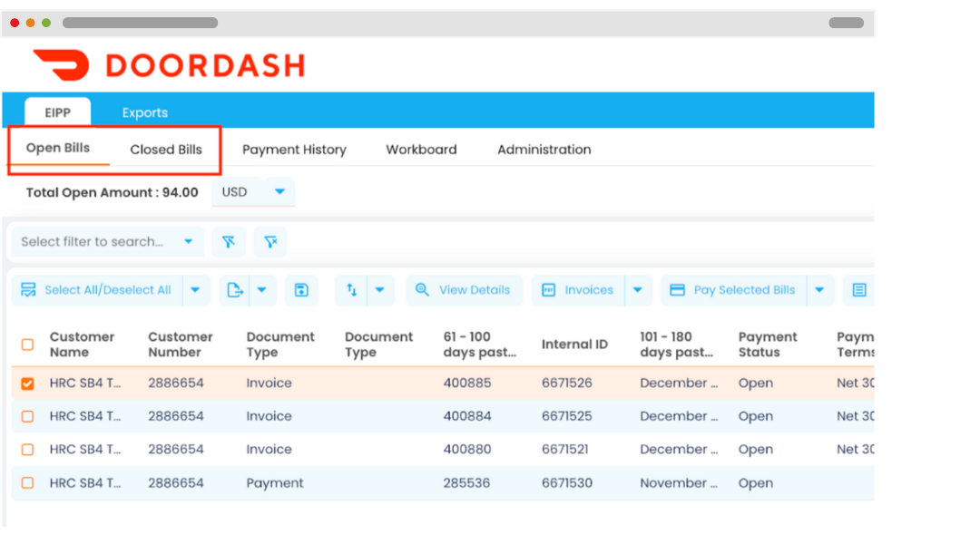
Task: Click the Customer Name column header
Action: pyautogui.click(x=82, y=345)
